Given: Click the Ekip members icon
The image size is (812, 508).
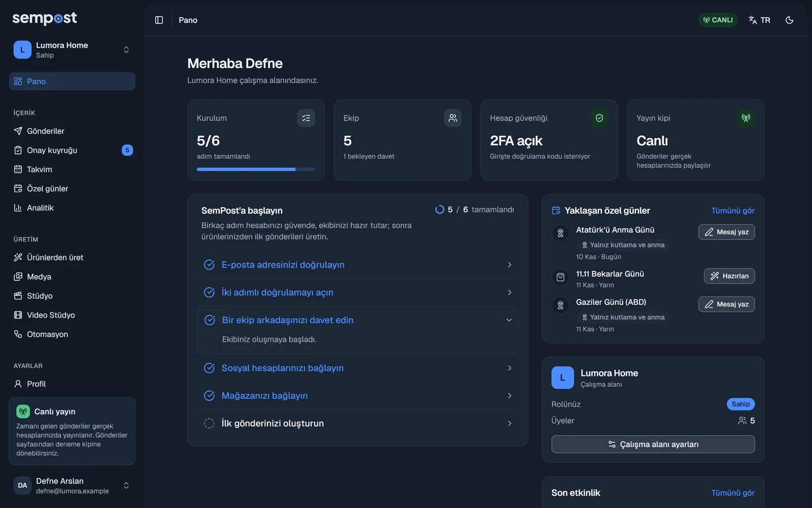Looking at the screenshot, I should pyautogui.click(x=453, y=118).
